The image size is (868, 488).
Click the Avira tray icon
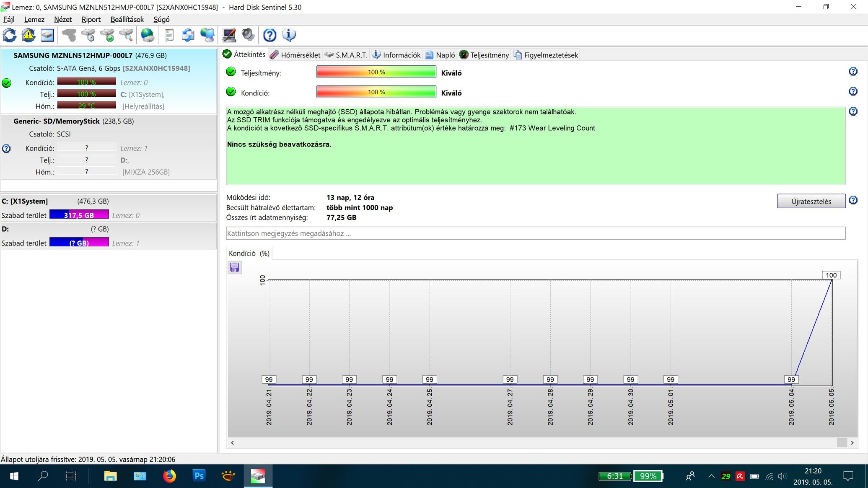coord(740,476)
